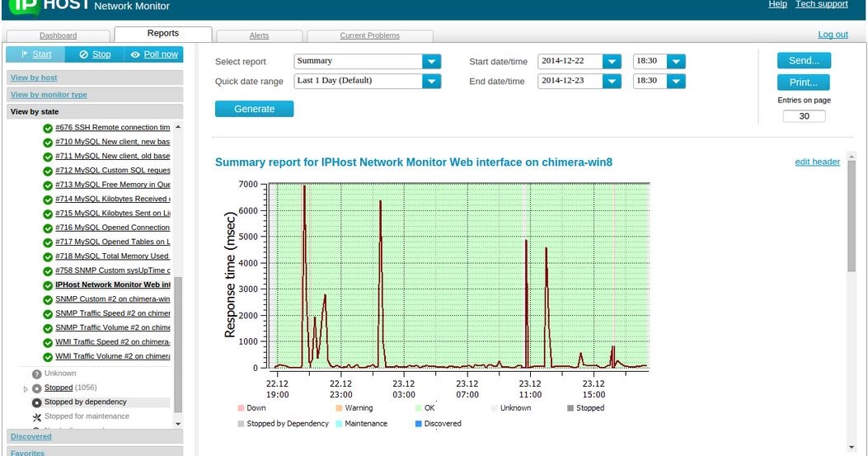Image resolution: width=868 pixels, height=456 pixels.
Task: Open the Start date dropdown arrow
Action: click(612, 62)
